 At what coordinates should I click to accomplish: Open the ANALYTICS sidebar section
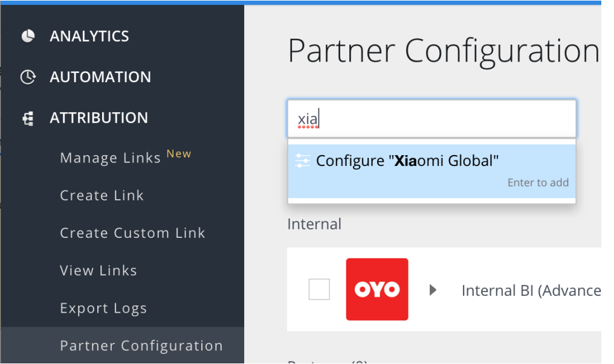tap(89, 36)
